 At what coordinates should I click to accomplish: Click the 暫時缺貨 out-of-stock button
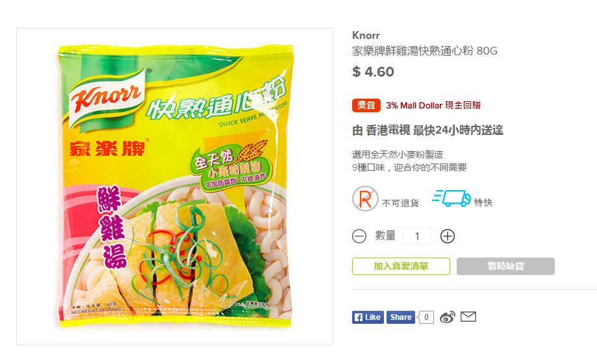505,266
